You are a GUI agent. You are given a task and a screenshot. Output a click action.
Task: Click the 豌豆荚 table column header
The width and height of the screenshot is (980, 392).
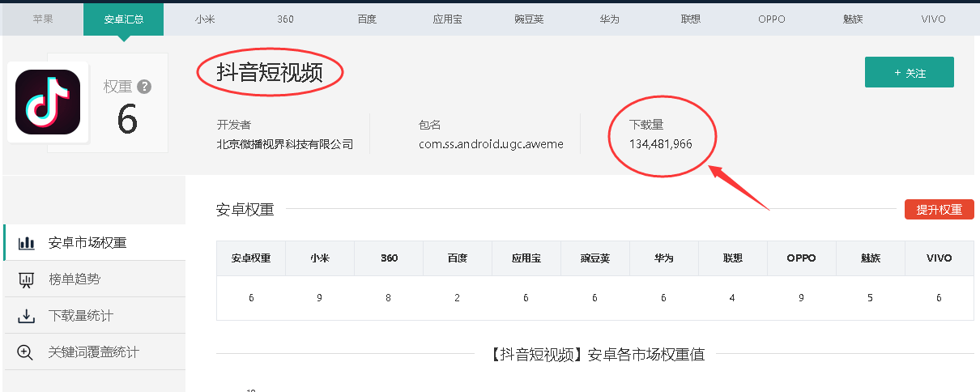point(595,258)
